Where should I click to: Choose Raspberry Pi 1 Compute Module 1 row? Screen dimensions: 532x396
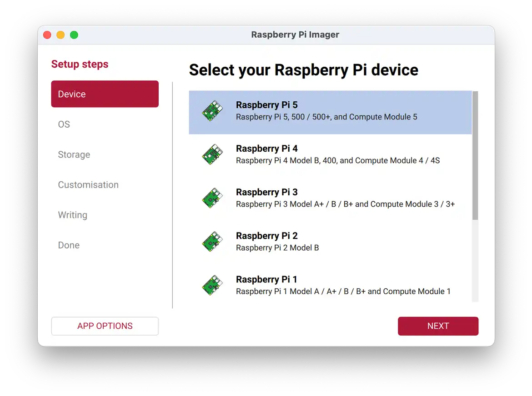click(343, 291)
